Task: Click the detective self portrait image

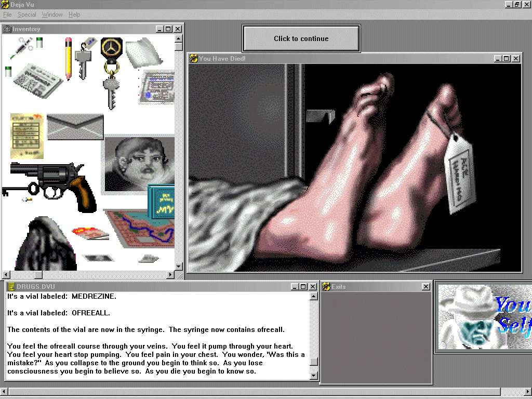Action: (x=485, y=316)
